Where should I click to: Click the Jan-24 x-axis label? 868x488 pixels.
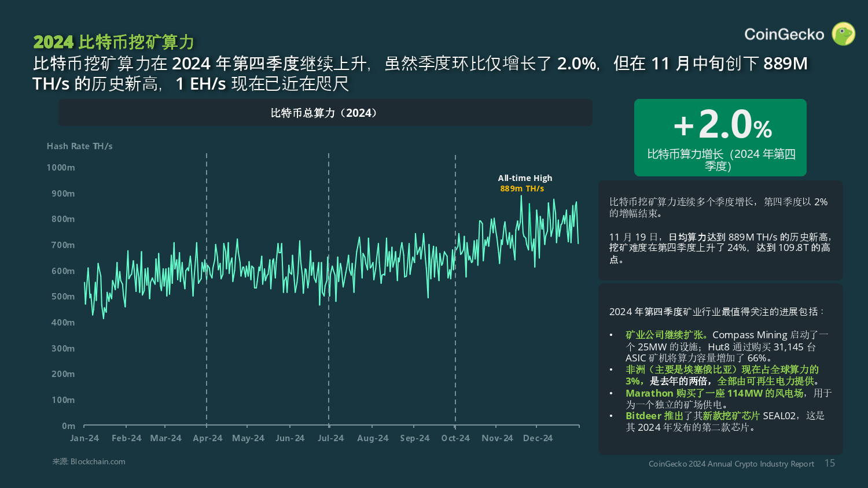(84, 438)
